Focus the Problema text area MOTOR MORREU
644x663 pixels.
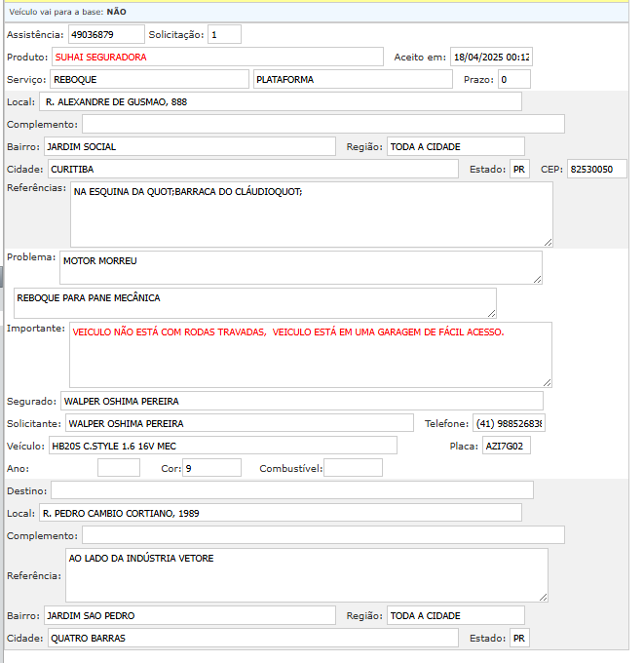click(x=300, y=267)
